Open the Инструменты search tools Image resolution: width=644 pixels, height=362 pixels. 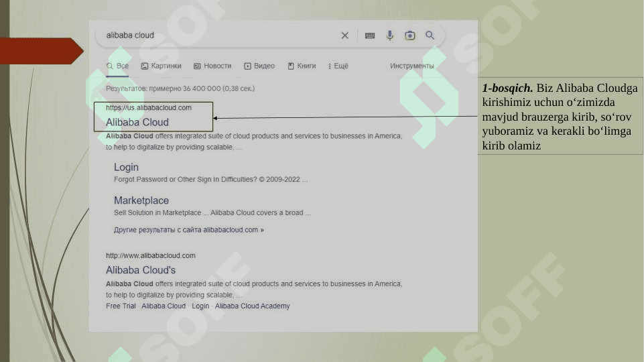pos(411,66)
